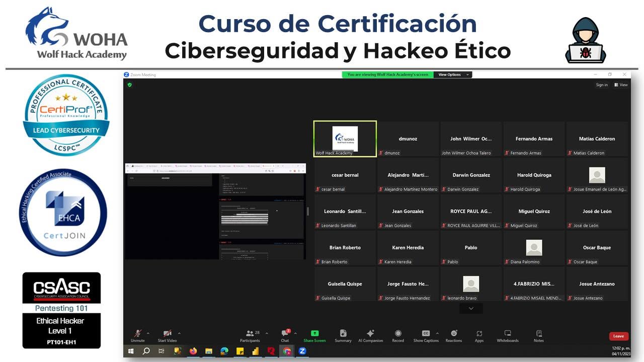Toggle Show Captions

click(x=426, y=336)
